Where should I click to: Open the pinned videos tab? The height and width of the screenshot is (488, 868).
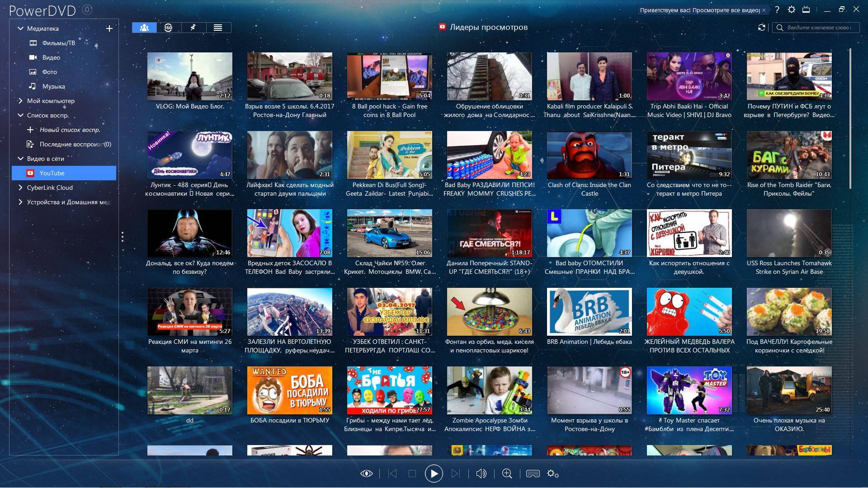[193, 28]
